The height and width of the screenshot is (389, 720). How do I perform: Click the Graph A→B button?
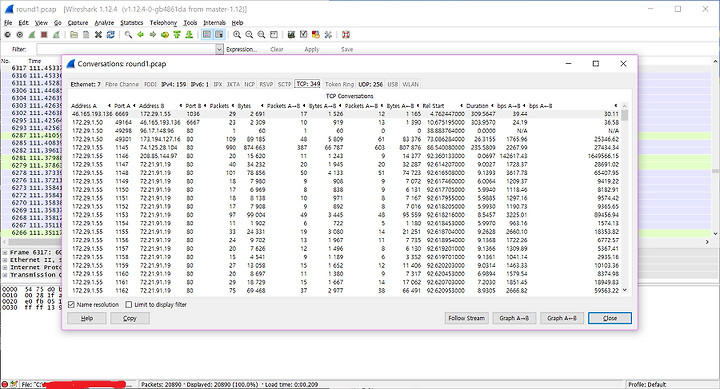tap(514, 318)
